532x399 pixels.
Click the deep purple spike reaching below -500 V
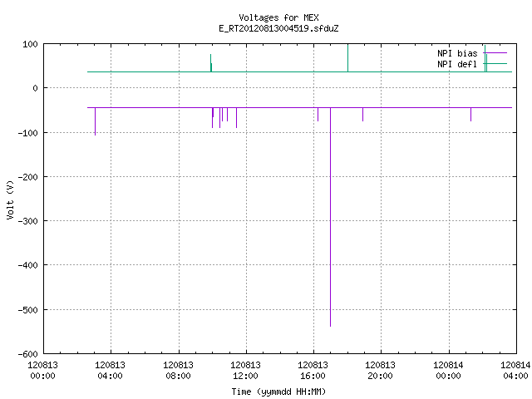[331, 217]
